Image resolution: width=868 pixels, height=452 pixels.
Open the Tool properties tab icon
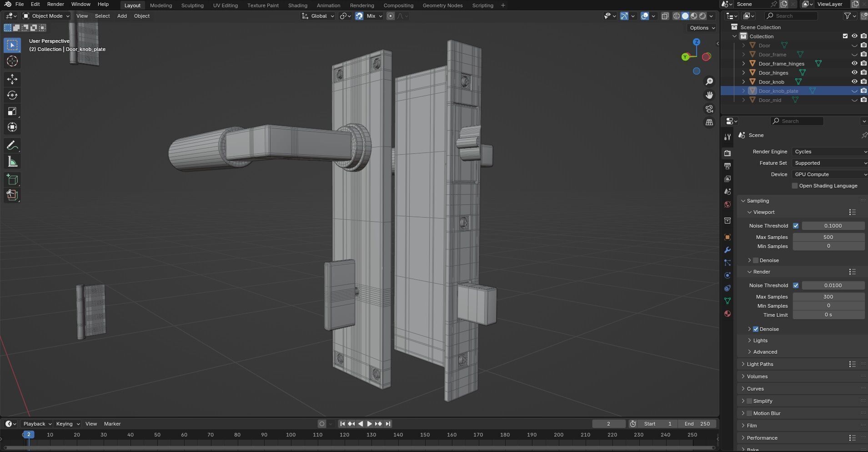[728, 137]
